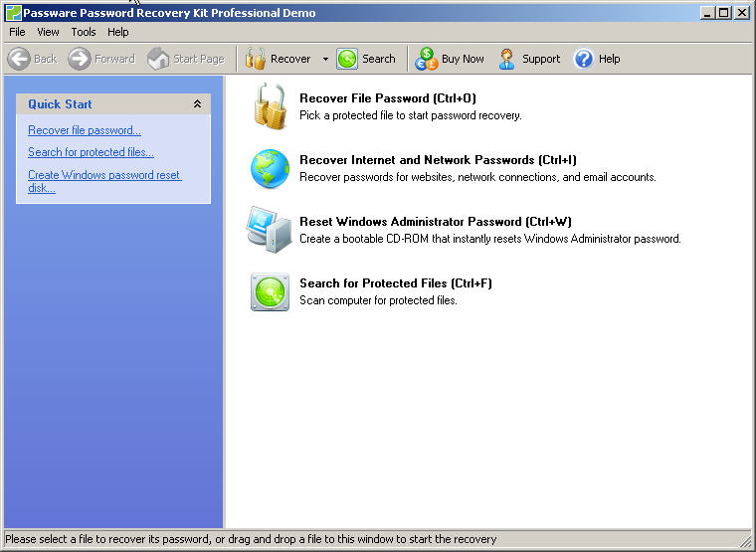Click Create Windows password reset disk link
Image resolution: width=756 pixels, height=552 pixels.
point(104,181)
